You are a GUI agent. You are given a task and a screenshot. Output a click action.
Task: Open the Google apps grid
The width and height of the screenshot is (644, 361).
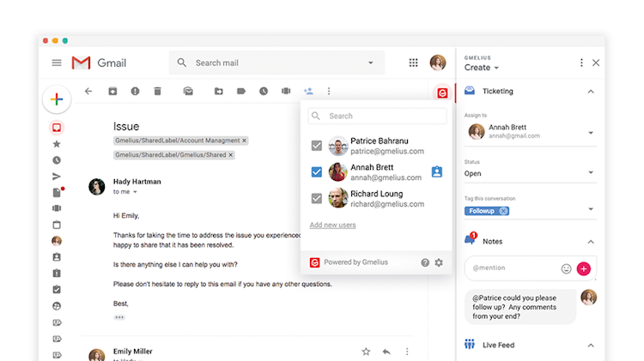pyautogui.click(x=413, y=63)
